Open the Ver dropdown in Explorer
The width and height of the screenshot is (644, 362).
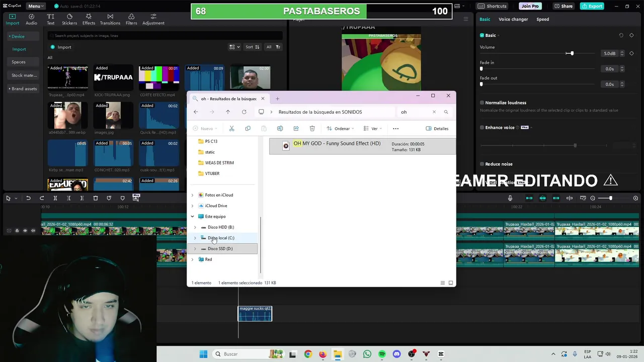373,128
